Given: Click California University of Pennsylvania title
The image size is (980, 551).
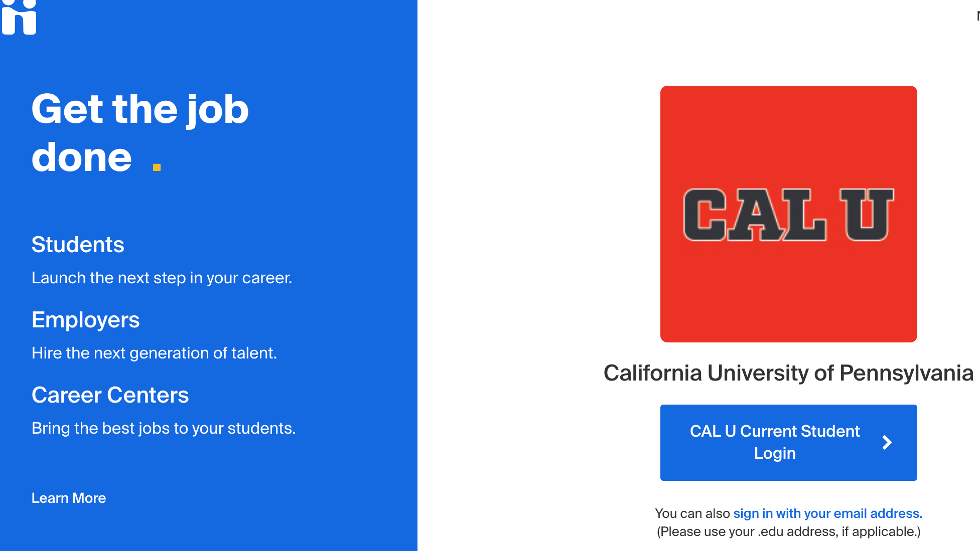Looking at the screenshot, I should [x=788, y=373].
